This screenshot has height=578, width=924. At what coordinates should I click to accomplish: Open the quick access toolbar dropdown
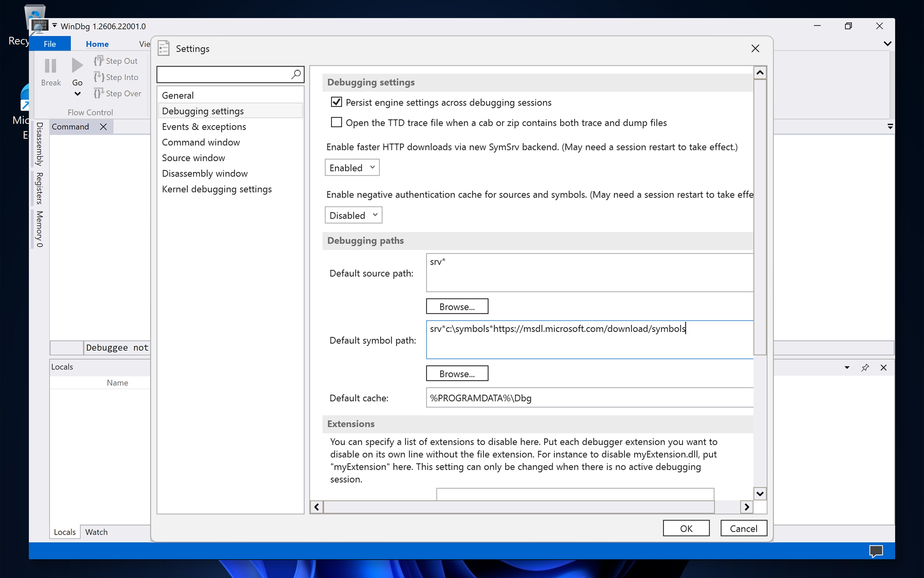tap(55, 26)
